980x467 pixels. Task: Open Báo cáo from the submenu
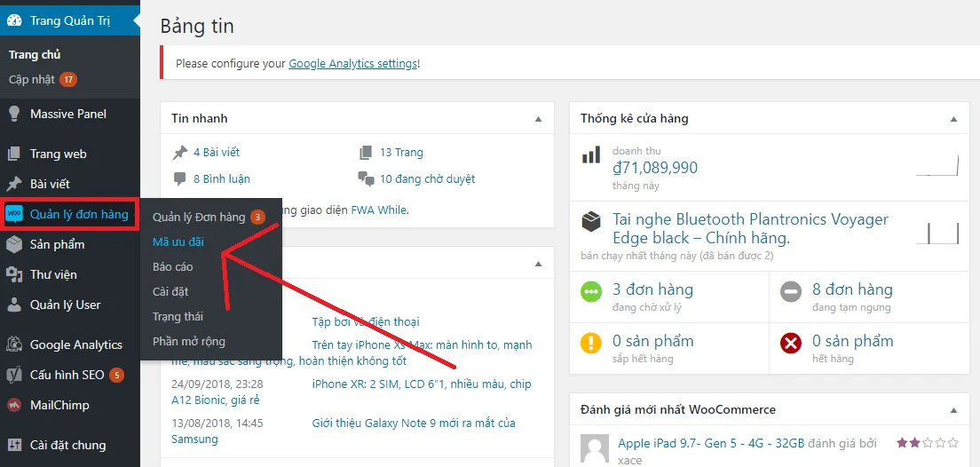coord(172,267)
